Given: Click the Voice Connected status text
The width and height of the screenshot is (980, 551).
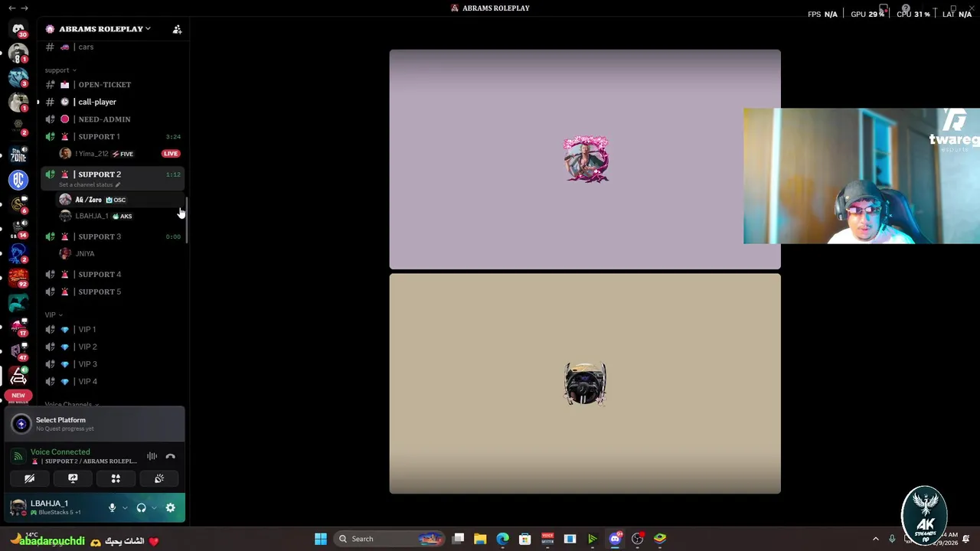Looking at the screenshot, I should [60, 452].
